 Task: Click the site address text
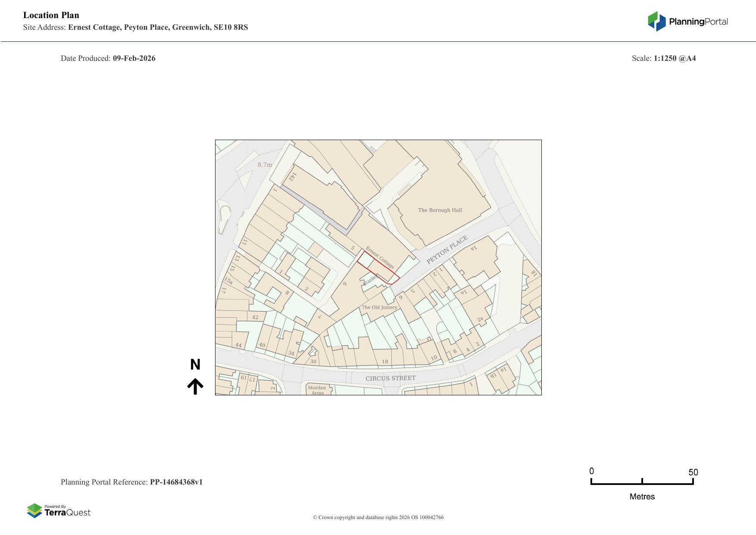[x=135, y=27]
